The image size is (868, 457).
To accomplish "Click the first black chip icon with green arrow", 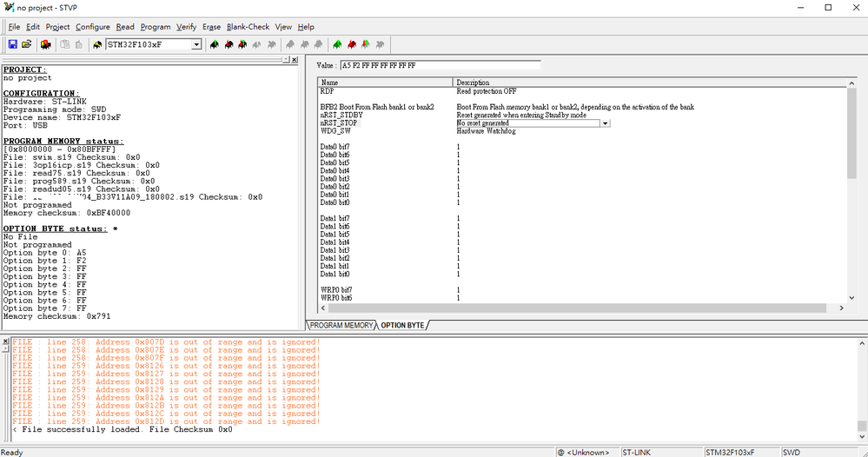I will (215, 44).
